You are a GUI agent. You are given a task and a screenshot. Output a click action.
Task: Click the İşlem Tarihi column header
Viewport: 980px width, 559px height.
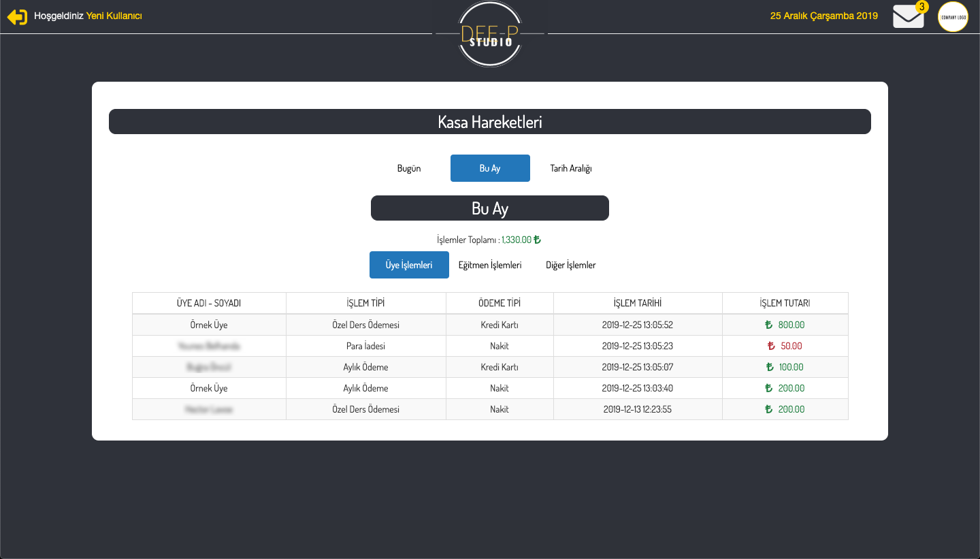[x=638, y=303]
